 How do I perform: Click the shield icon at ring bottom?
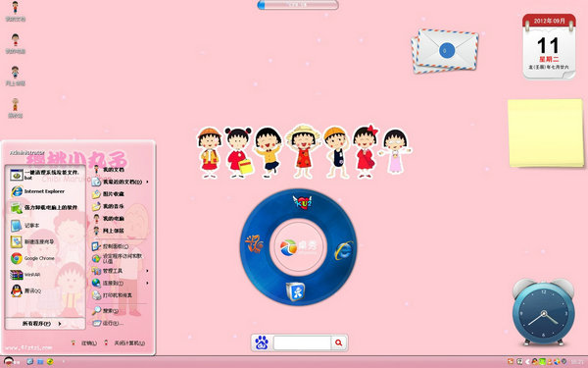[296, 291]
